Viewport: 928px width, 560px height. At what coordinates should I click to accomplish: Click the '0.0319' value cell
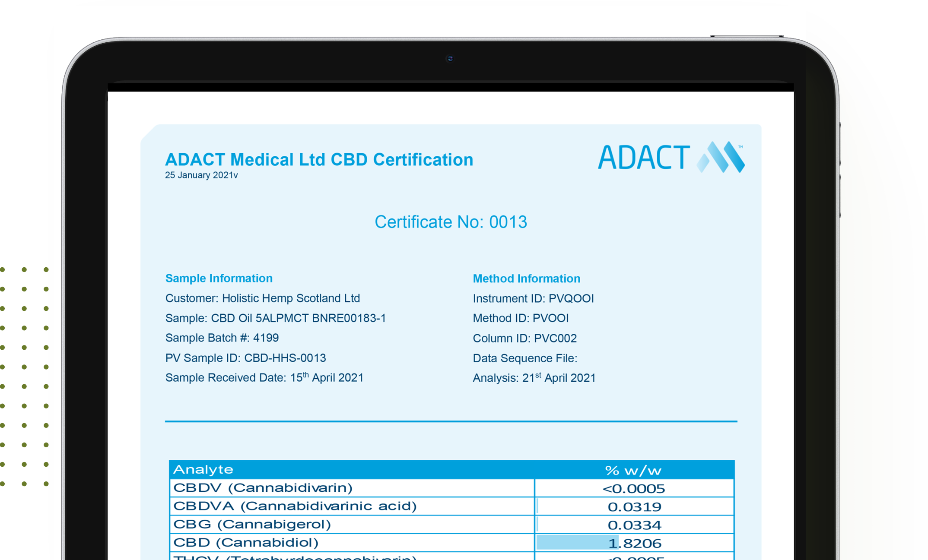pyautogui.click(x=634, y=506)
